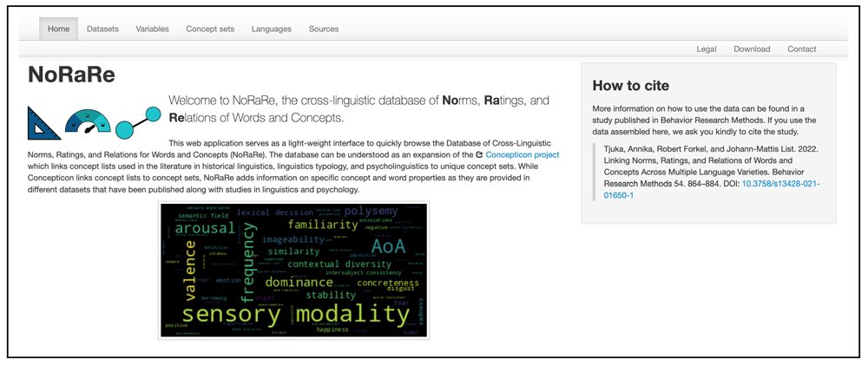This screenshot has height=365, width=868.
Task: Click the external link icon before Concepticon
Action: point(479,155)
